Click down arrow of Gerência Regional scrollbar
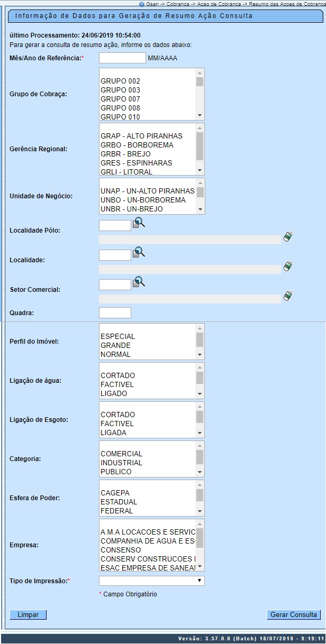The width and height of the screenshot is (326, 644). (200, 170)
